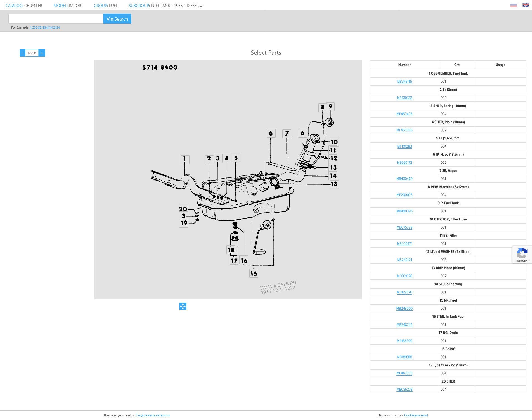Zoom in with the plus button
Screen dimensions: 532x420
(42, 53)
